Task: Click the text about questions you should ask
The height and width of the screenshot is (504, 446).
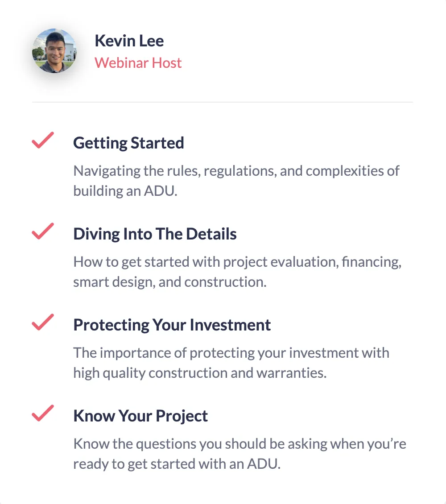Action: [x=240, y=454]
